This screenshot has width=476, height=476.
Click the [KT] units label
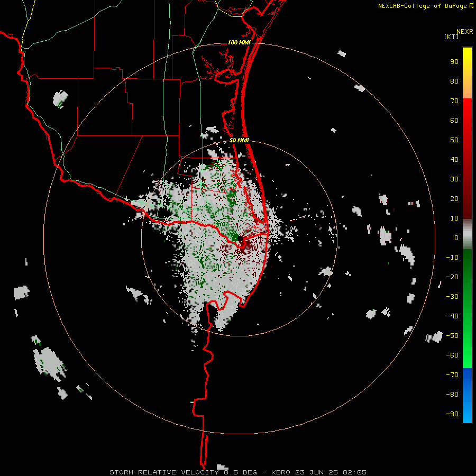point(451,36)
